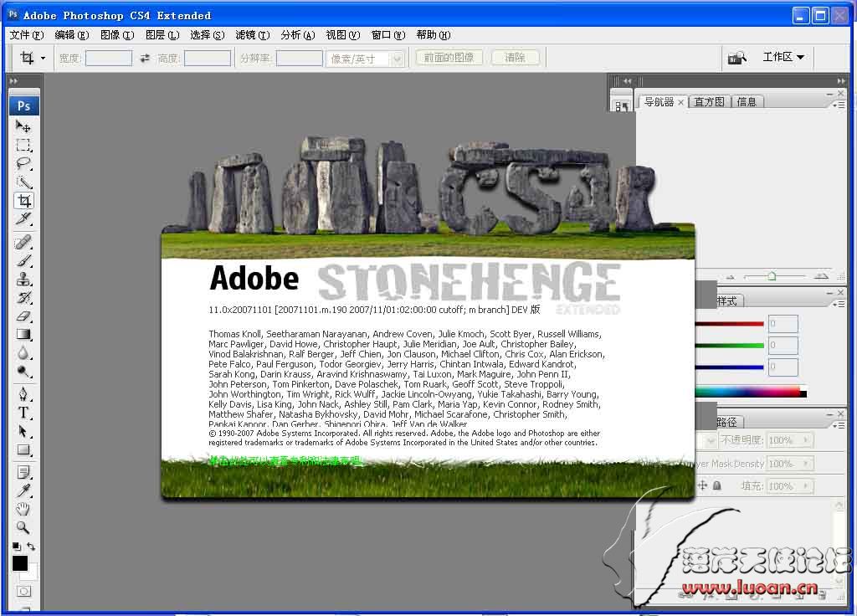Select the History Brush tool
Screen dimensions: 857x616
[23, 298]
